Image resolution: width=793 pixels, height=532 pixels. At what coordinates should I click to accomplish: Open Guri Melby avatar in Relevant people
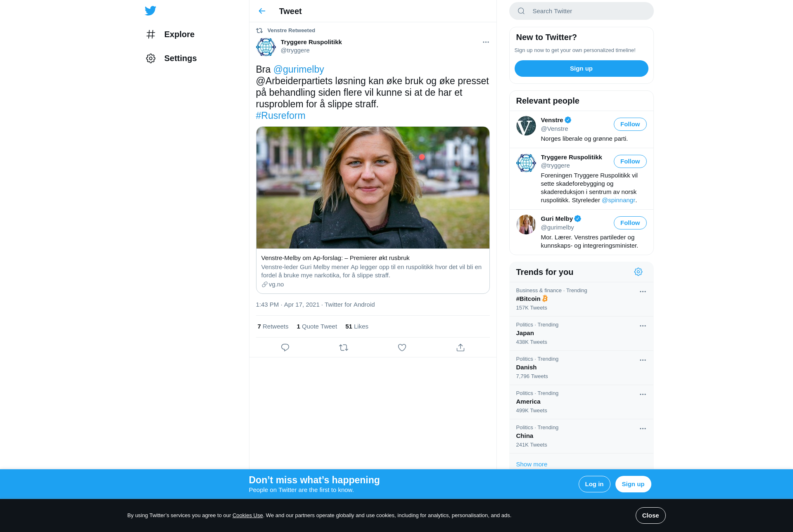pos(526,225)
